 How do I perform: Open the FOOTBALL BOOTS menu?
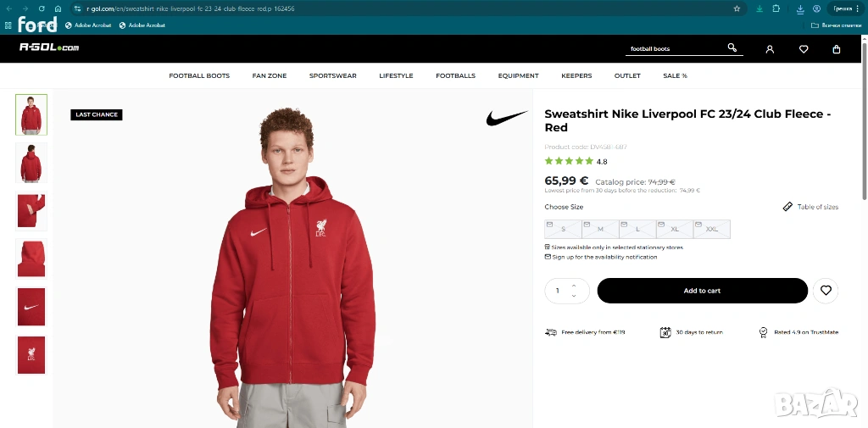click(199, 76)
